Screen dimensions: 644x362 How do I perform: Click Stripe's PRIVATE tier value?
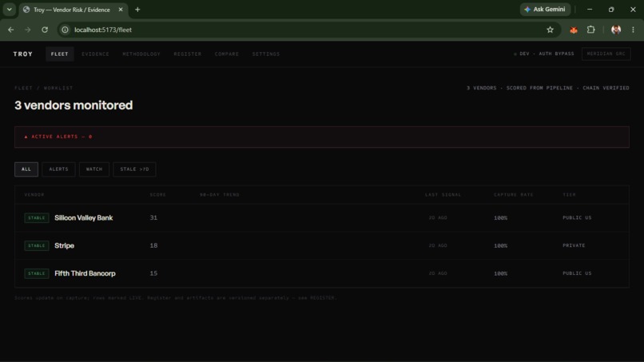click(x=574, y=245)
